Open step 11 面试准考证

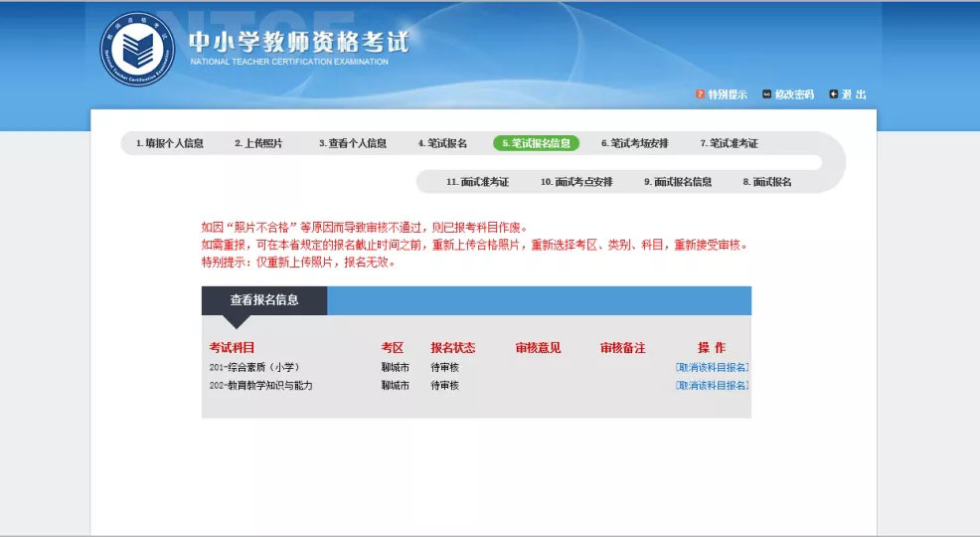point(477,182)
